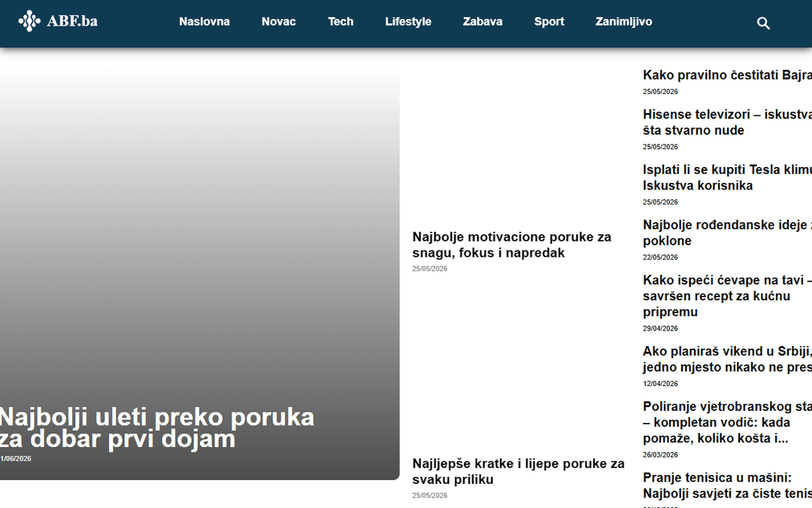Open Kako pravilno čestitati Bajram article
The width and height of the screenshot is (812, 508).
pos(727,75)
